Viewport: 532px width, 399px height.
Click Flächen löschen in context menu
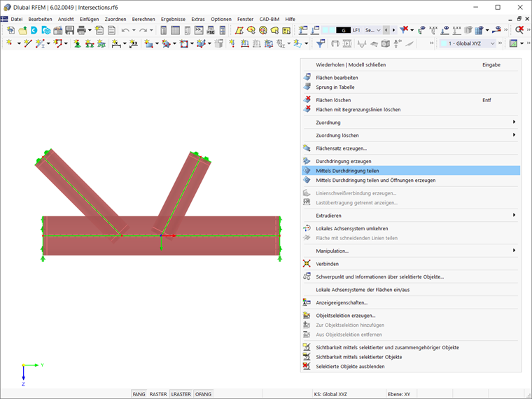coord(411,100)
